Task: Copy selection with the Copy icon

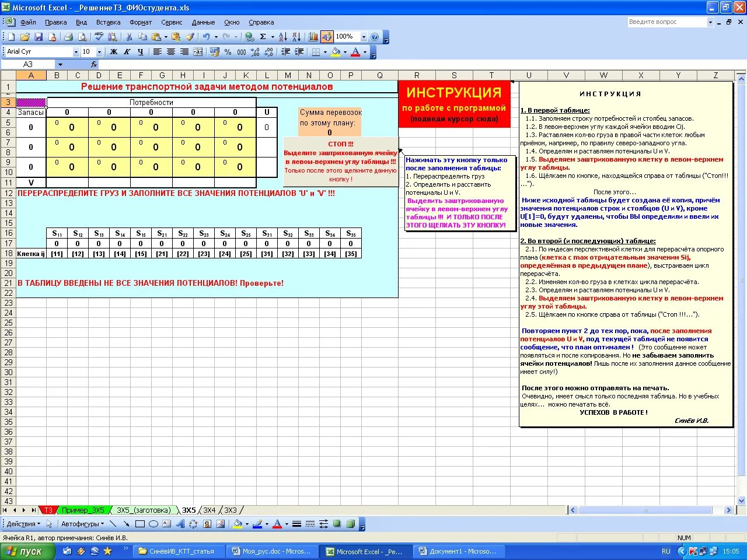Action: (142, 37)
